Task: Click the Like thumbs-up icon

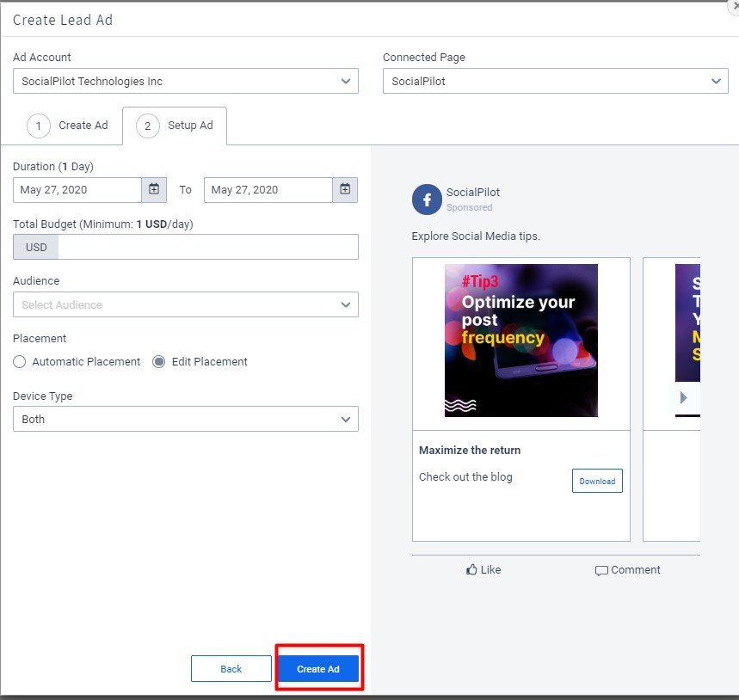Action: tap(471, 570)
